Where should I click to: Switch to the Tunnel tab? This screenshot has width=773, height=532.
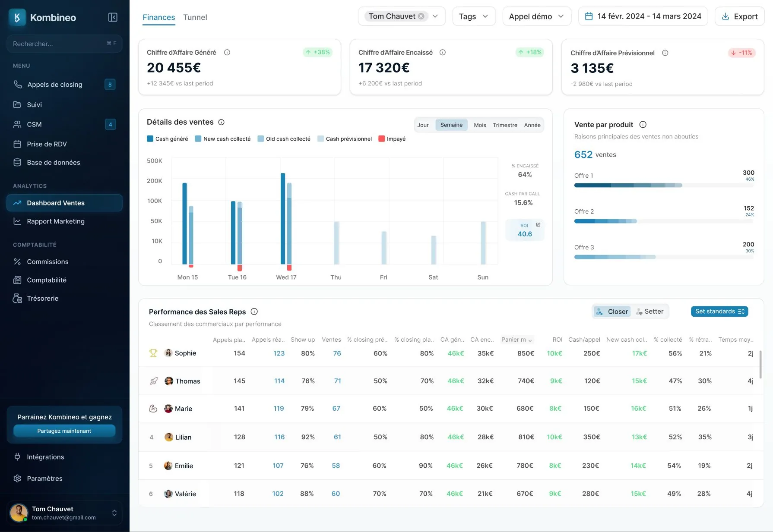195,17
